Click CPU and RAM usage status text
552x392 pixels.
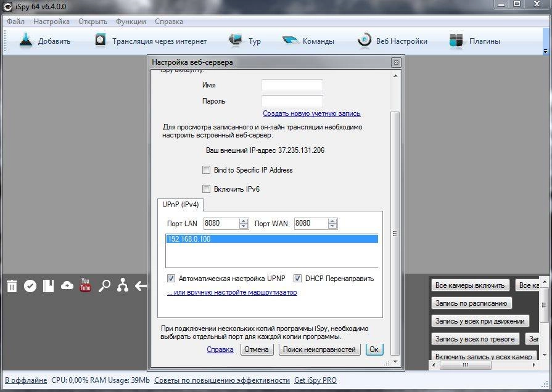(x=101, y=380)
